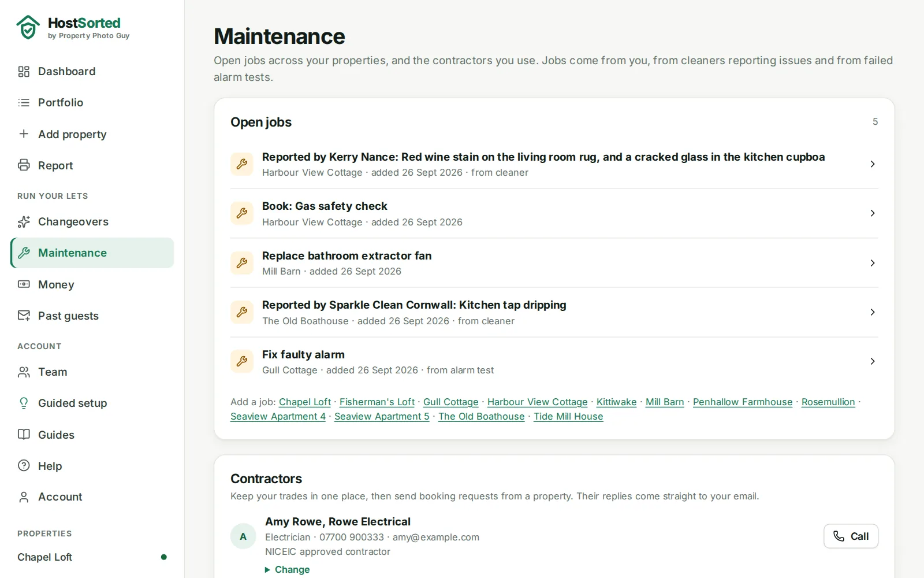
Task: Go to the Maintenance sidebar item
Action: coord(92,253)
